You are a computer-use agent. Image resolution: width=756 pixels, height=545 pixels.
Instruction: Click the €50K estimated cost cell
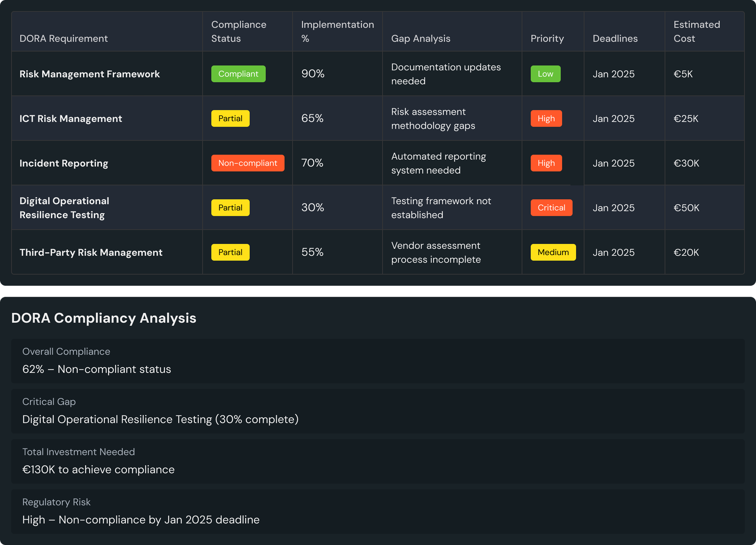686,208
